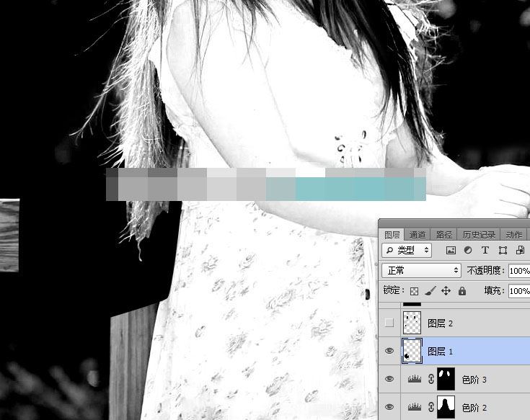The height and width of the screenshot is (420, 530).
Task: Filter layers by pixel layer icon
Action: click(451, 251)
